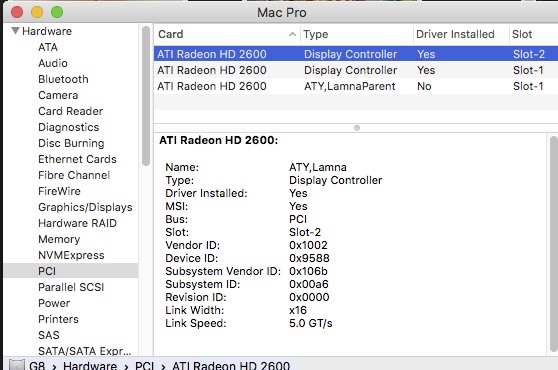Screen dimensions: 558x370
Task: Sort by the Slot column header
Action: [522, 34]
